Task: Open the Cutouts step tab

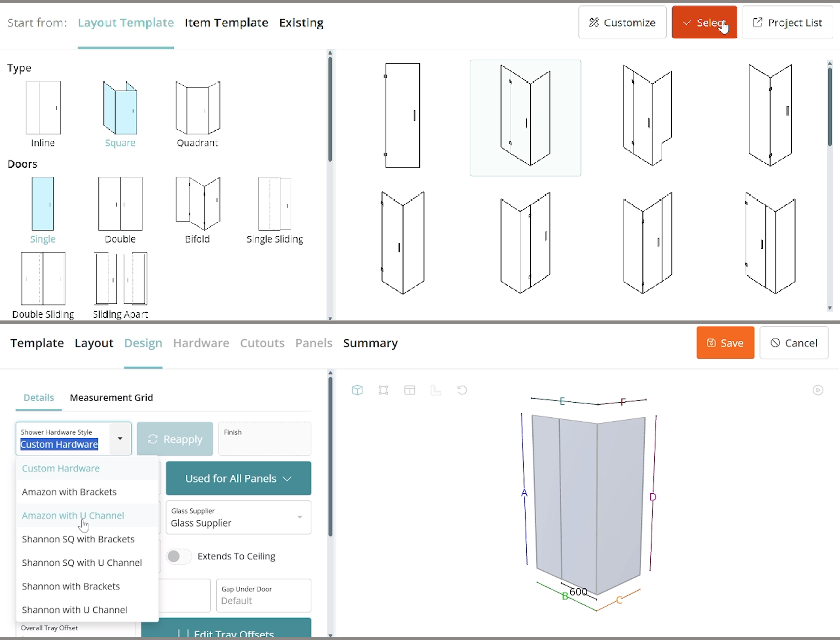Action: click(x=262, y=343)
